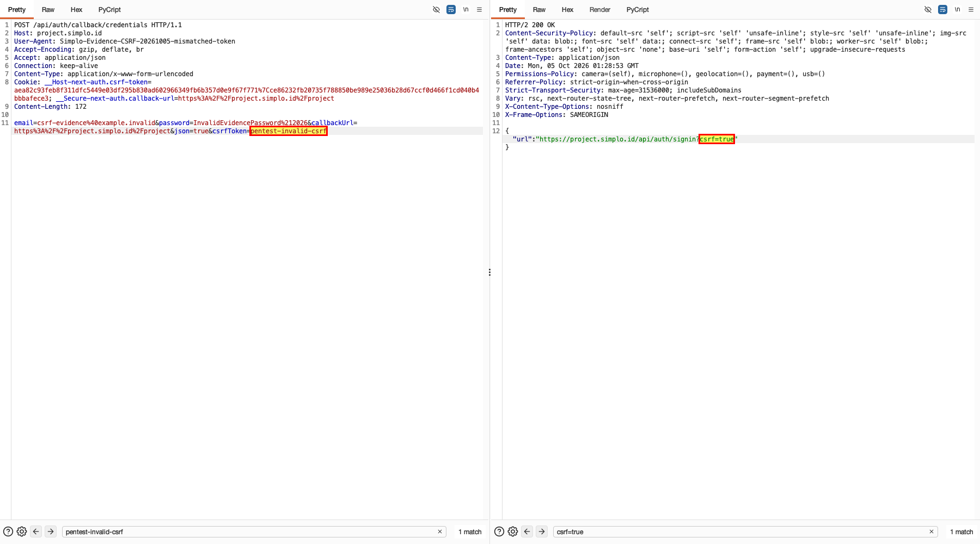
Task: Click HTTP/2 200 OK status line
Action: click(530, 25)
